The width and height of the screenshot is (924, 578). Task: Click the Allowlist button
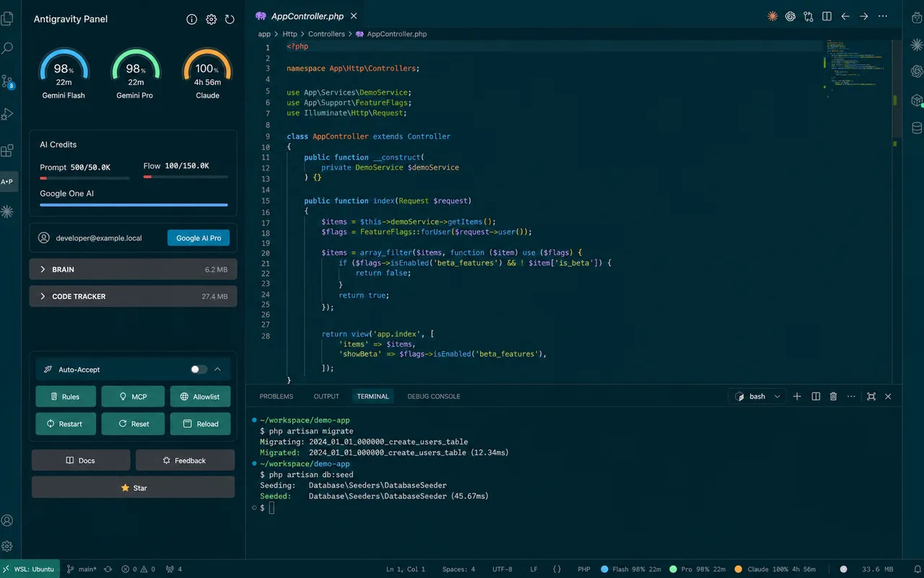click(x=200, y=397)
